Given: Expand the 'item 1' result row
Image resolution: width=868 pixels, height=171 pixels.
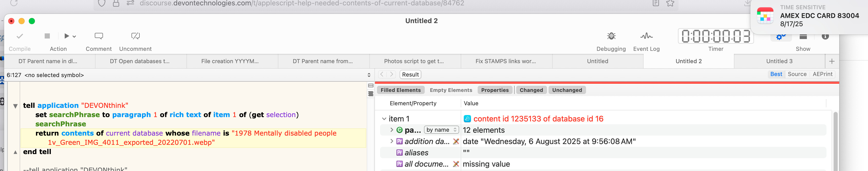Looking at the screenshot, I should tap(384, 119).
